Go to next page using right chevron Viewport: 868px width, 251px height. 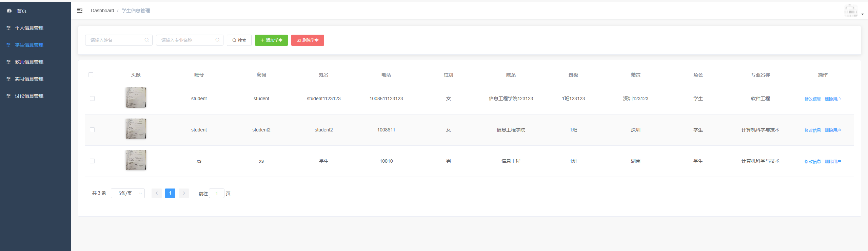[x=184, y=193]
